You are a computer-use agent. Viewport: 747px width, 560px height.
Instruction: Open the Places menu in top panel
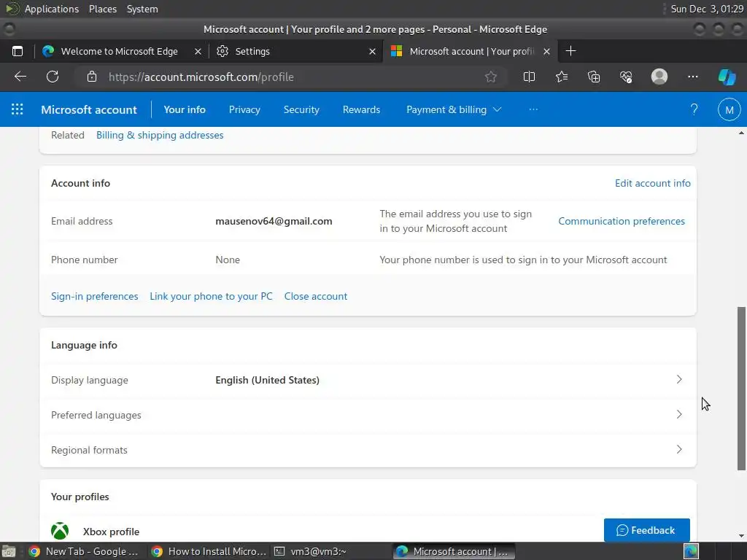pyautogui.click(x=102, y=9)
